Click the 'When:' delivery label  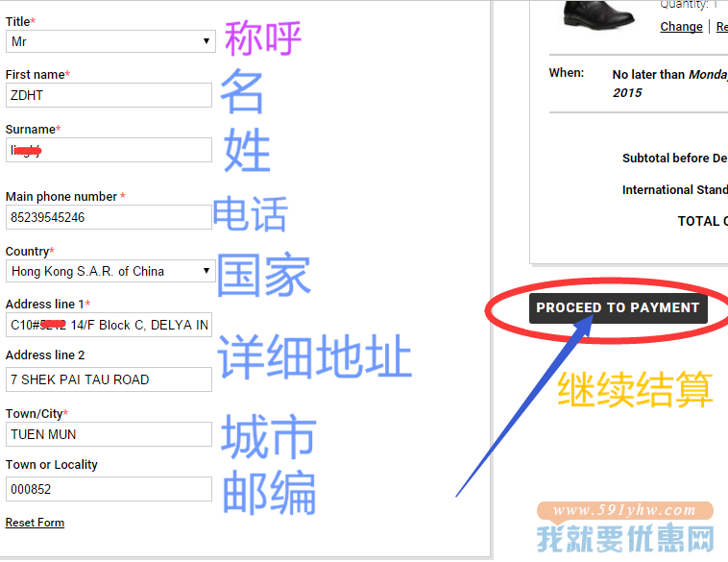click(567, 73)
